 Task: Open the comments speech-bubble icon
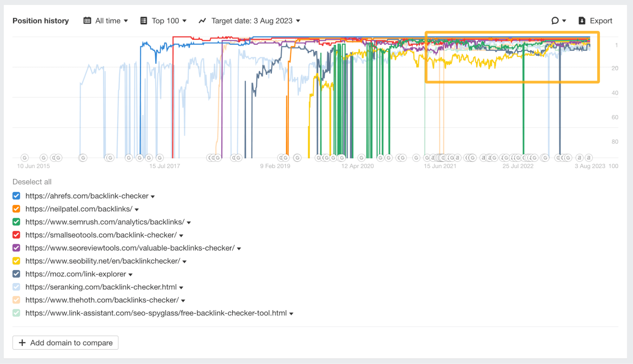click(554, 20)
